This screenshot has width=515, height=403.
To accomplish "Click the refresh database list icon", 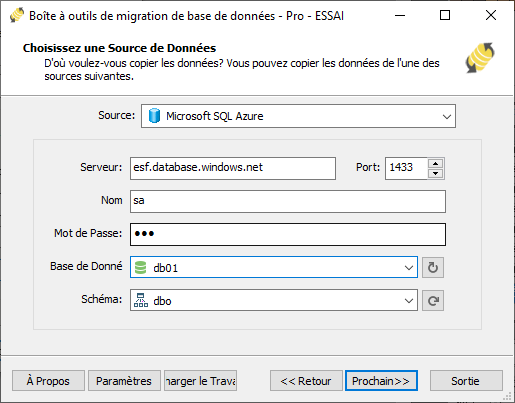I will pyautogui.click(x=433, y=267).
